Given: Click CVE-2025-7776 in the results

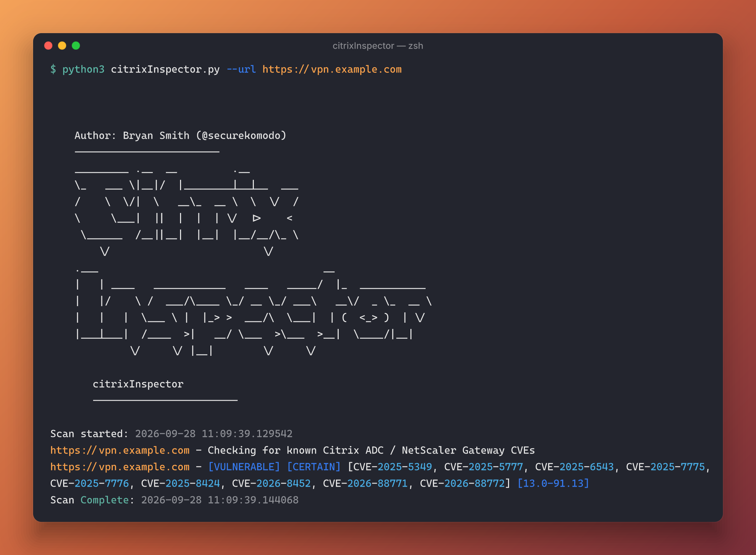Looking at the screenshot, I should [90, 484].
